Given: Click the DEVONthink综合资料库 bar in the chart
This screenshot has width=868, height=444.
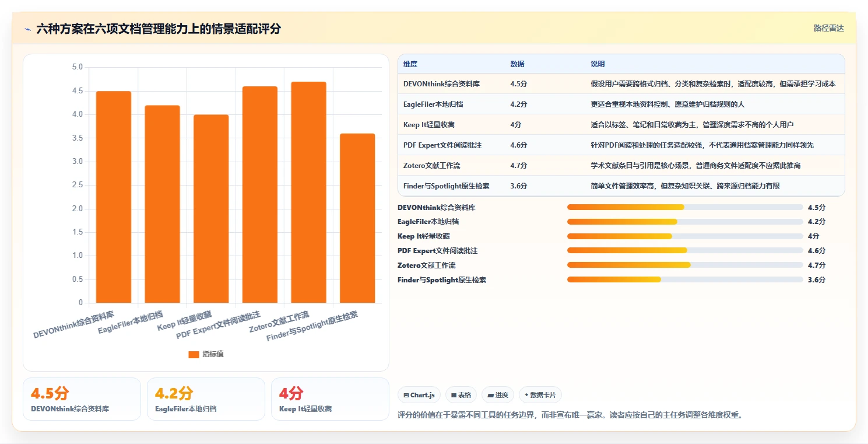Looking at the screenshot, I should 114,197.
